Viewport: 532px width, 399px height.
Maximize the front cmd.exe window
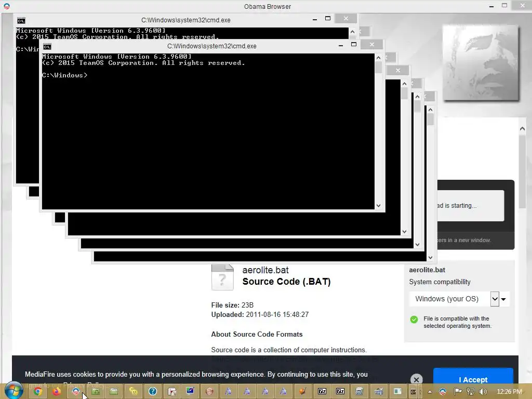353,45
